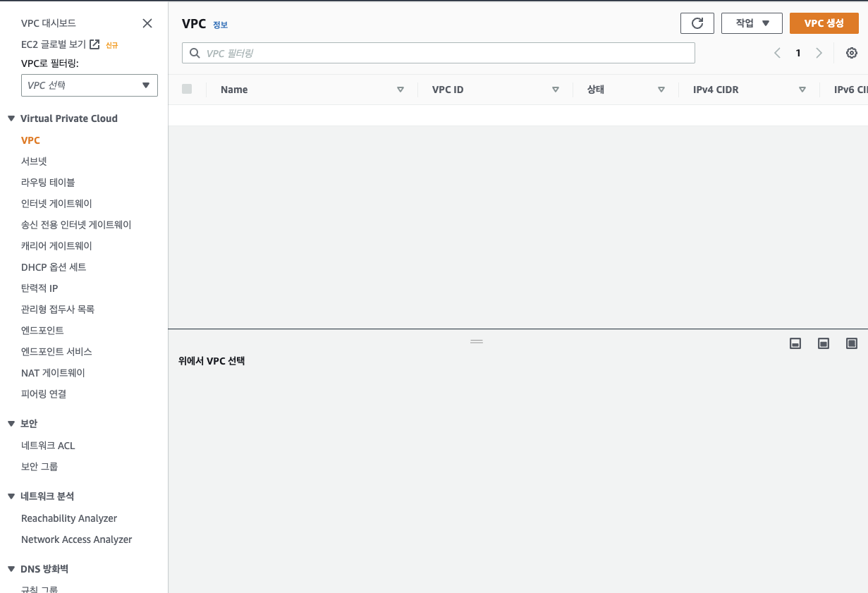Click the split panel resize handle

477,341
